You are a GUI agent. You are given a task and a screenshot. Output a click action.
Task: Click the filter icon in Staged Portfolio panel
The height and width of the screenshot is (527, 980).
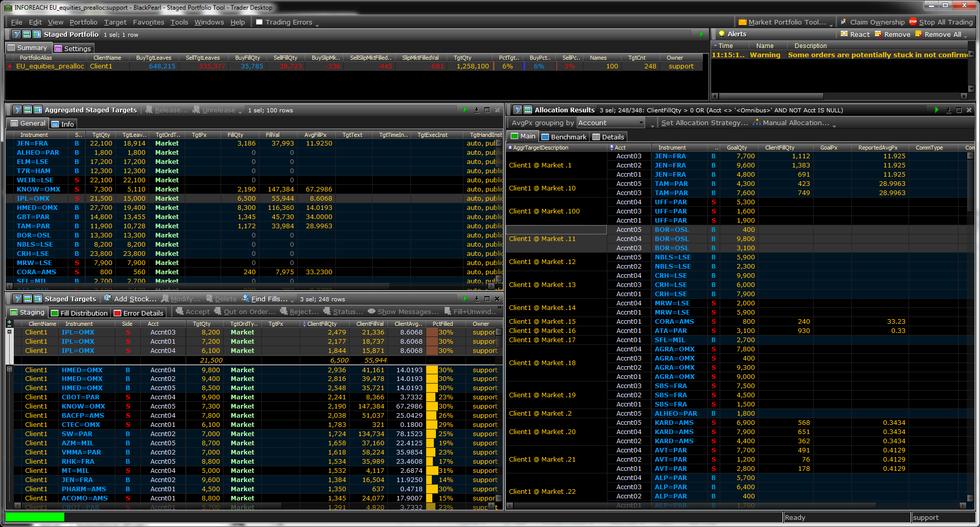(16, 34)
